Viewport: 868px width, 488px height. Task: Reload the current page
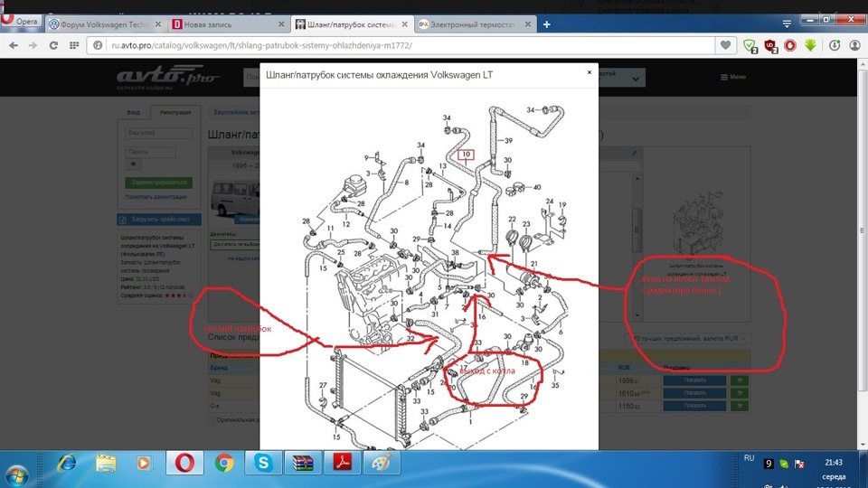53,45
